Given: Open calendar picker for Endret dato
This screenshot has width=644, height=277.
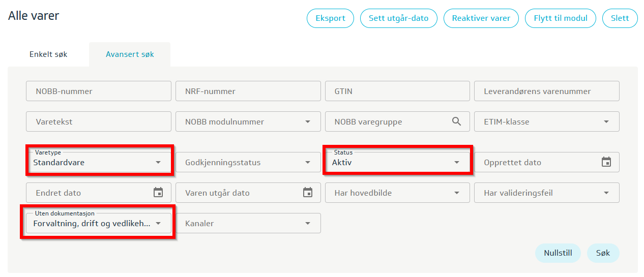Looking at the screenshot, I should tap(158, 193).
